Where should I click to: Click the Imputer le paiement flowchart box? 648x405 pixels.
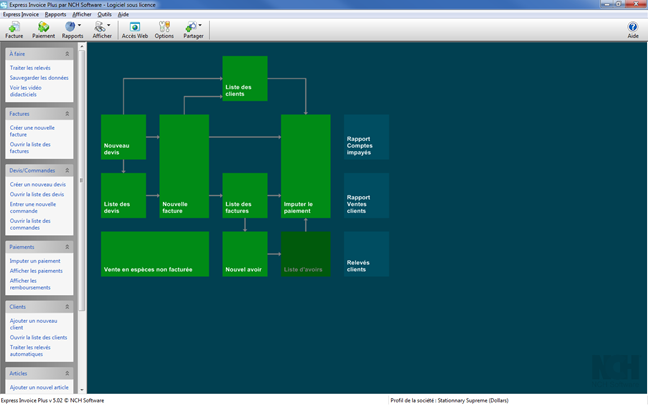305,166
